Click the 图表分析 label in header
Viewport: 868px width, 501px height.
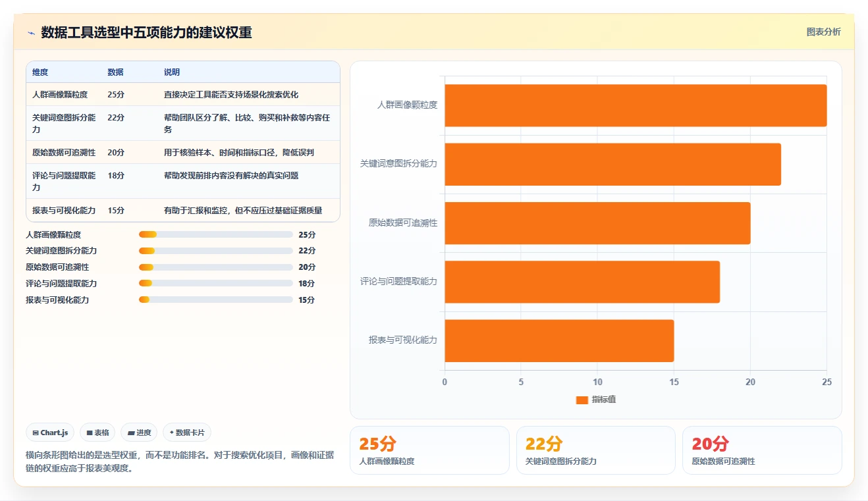click(x=823, y=32)
